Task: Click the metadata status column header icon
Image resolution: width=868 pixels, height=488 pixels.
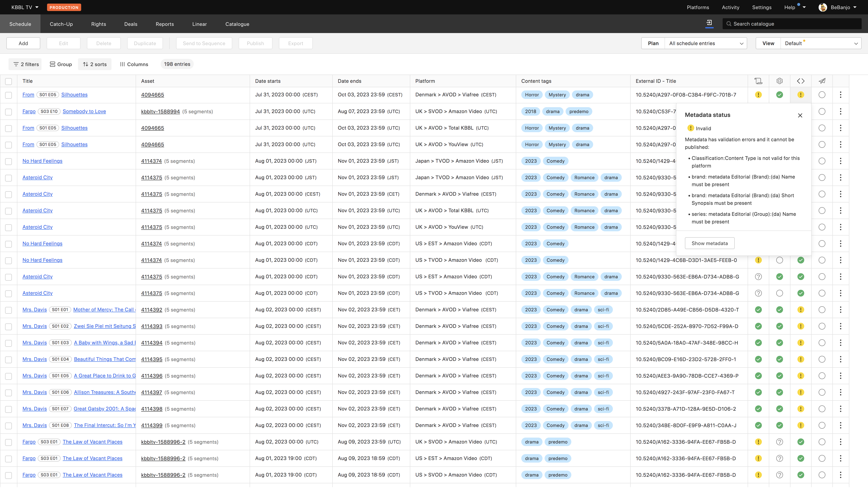Action: pyautogui.click(x=801, y=81)
